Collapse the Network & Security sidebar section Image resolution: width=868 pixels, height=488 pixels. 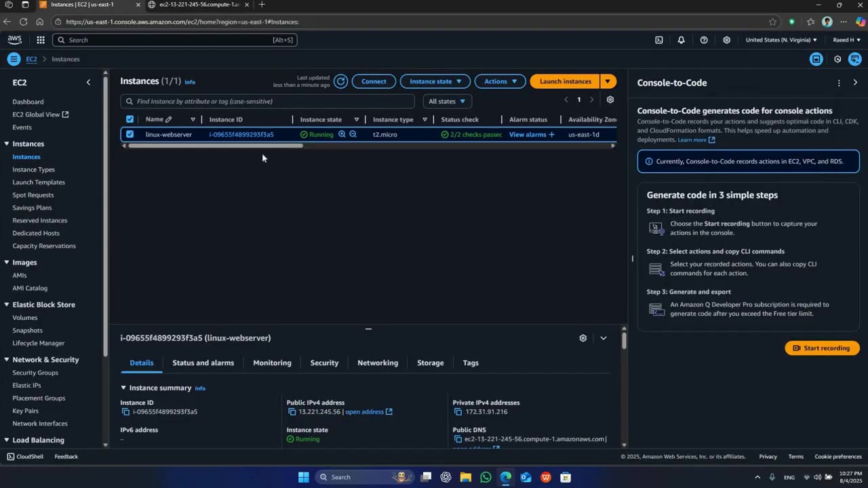click(x=6, y=360)
